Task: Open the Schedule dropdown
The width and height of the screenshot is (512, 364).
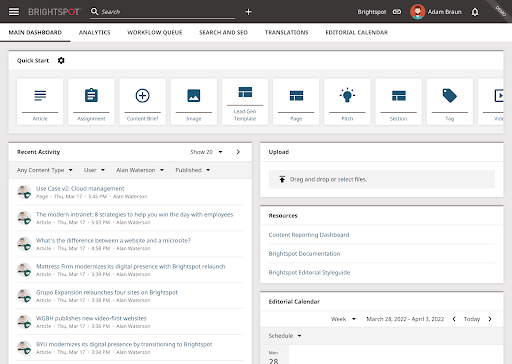Action: pyautogui.click(x=285, y=336)
